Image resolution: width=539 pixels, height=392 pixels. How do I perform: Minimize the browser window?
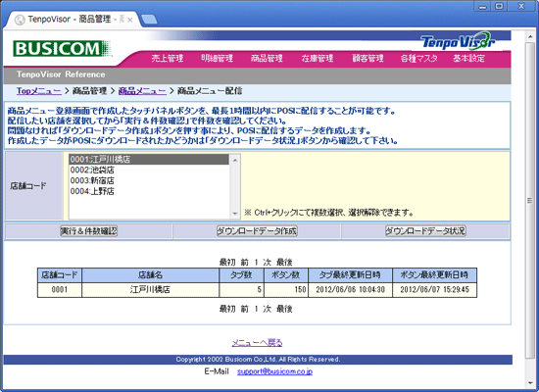pos(482,6)
